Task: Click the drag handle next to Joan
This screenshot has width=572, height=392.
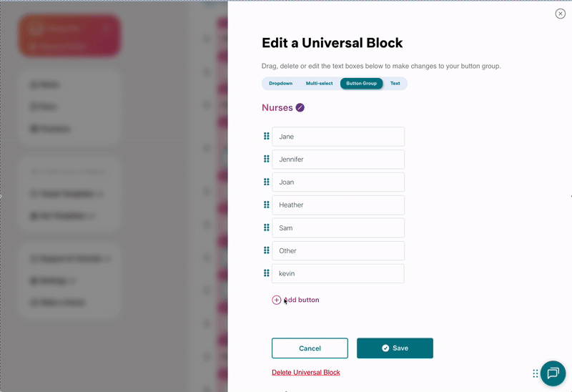Action: tap(267, 182)
